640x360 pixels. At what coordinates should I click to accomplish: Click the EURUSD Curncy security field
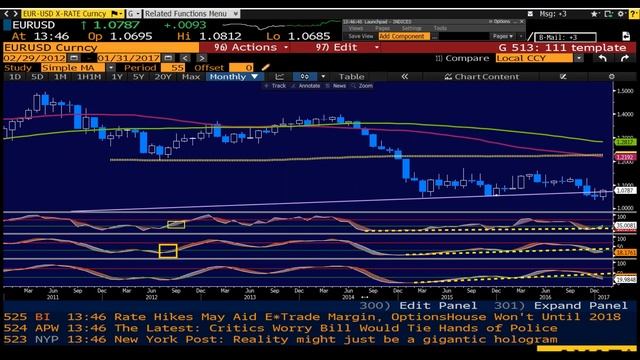(101, 47)
